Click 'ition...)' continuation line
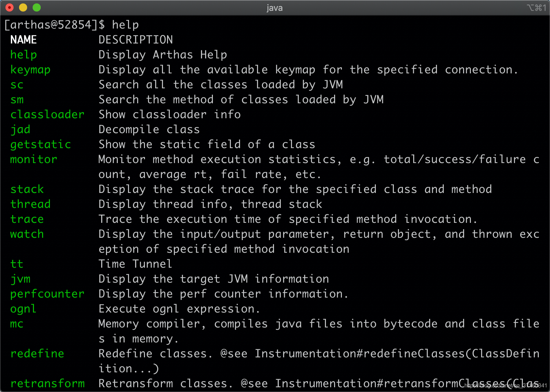Viewport: 550px width, 392px height. click(129, 369)
